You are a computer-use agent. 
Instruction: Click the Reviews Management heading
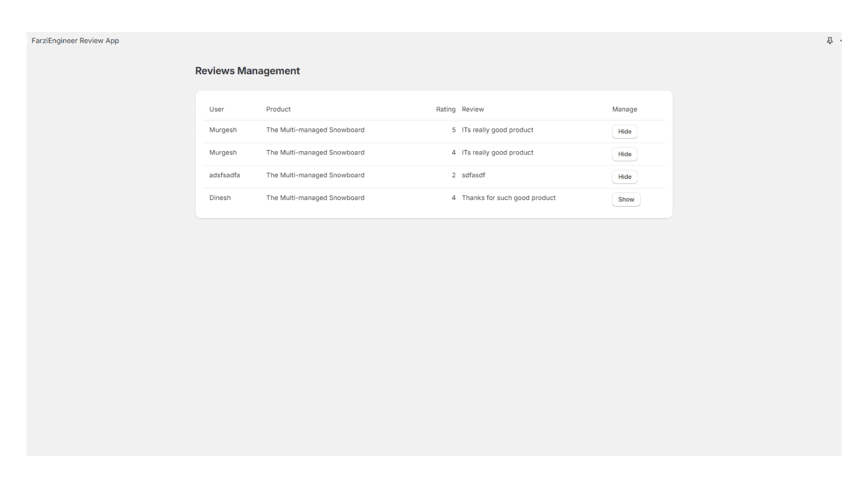click(x=247, y=71)
